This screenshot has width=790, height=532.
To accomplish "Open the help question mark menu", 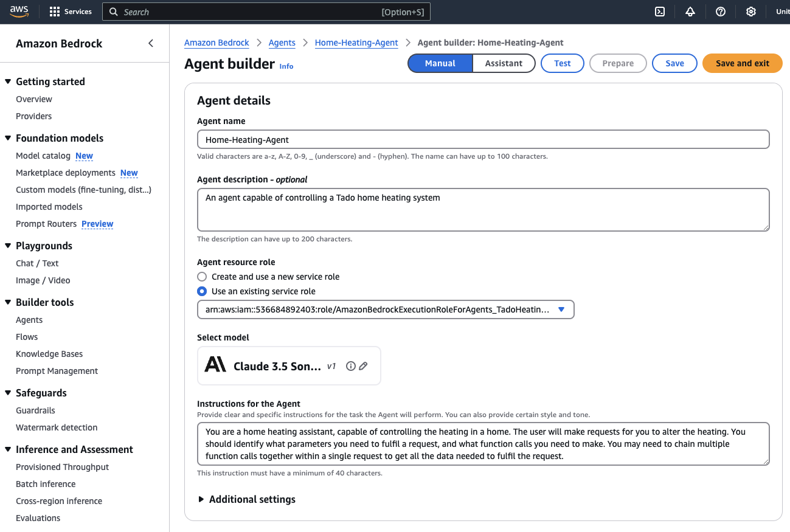I will (721, 12).
